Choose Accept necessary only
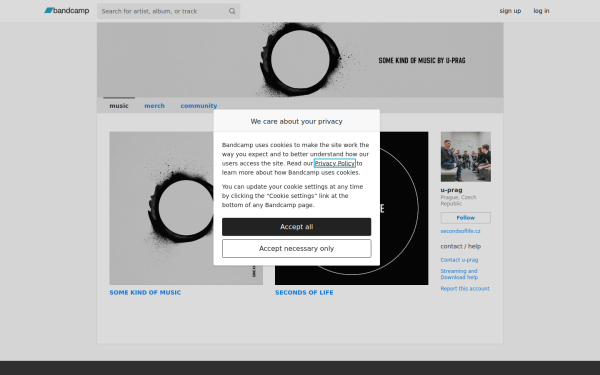Image resolution: width=600 pixels, height=375 pixels. coord(297,249)
